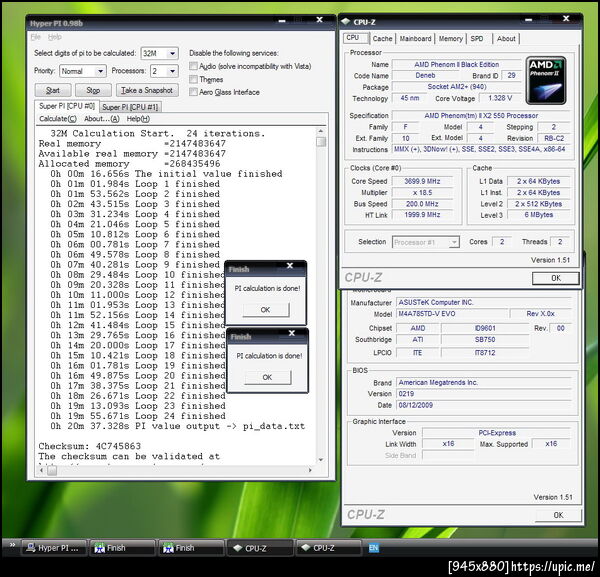Click the log's scroll down arrow
The width and height of the screenshot is (600, 577).
(321, 460)
